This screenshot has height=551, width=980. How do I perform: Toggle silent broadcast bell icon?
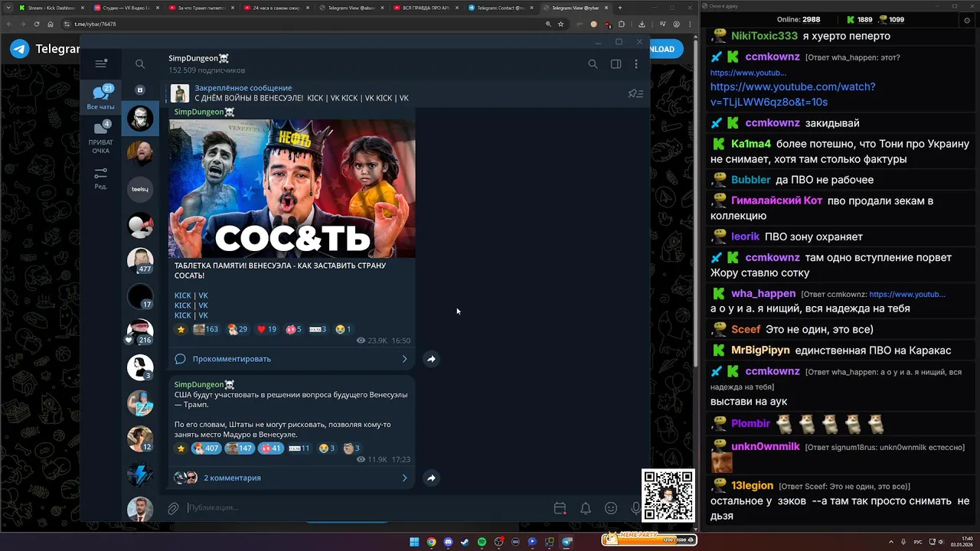[x=586, y=508]
